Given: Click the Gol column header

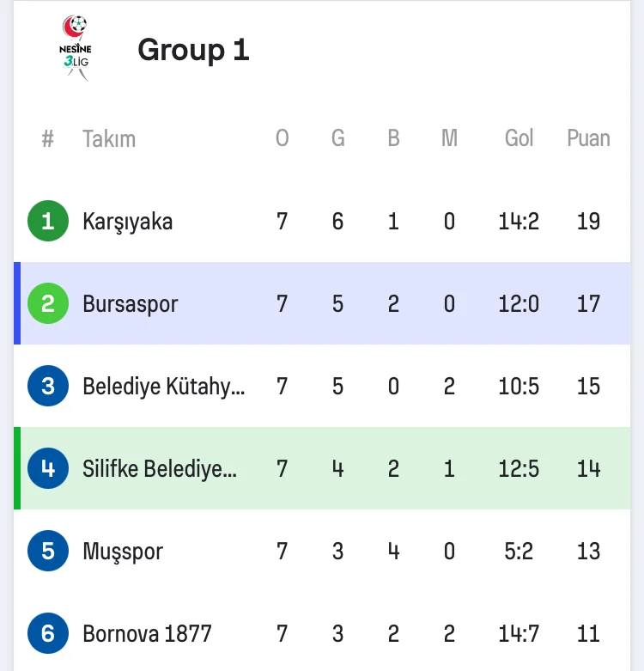Looking at the screenshot, I should point(519,138).
